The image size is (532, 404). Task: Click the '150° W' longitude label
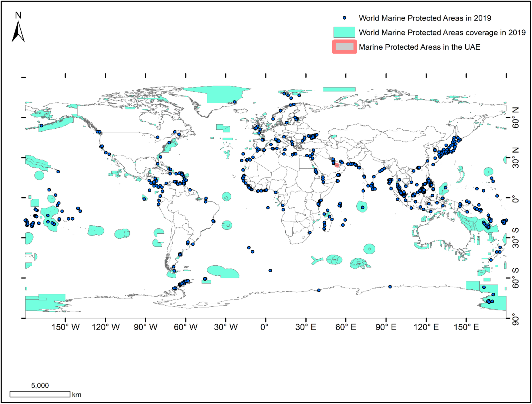pyautogui.click(x=65, y=327)
